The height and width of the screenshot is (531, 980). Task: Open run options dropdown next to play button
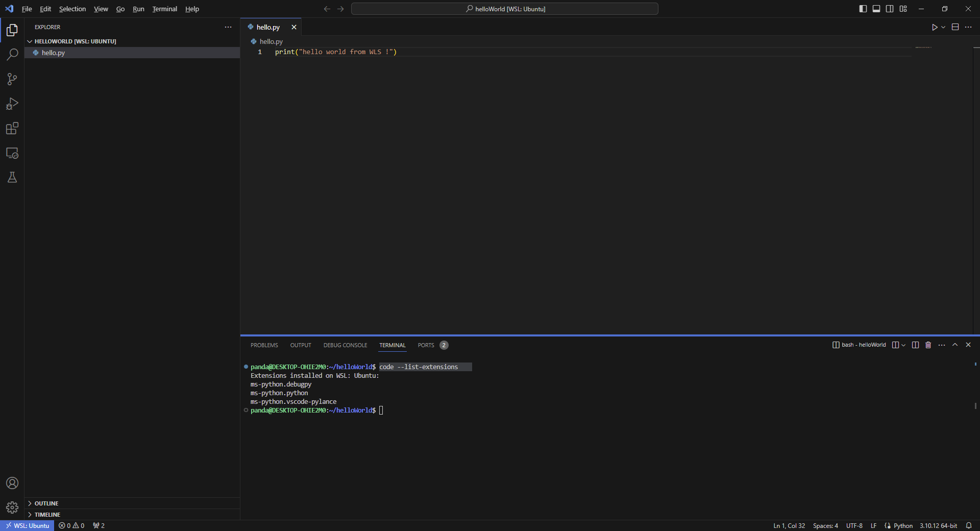click(943, 27)
